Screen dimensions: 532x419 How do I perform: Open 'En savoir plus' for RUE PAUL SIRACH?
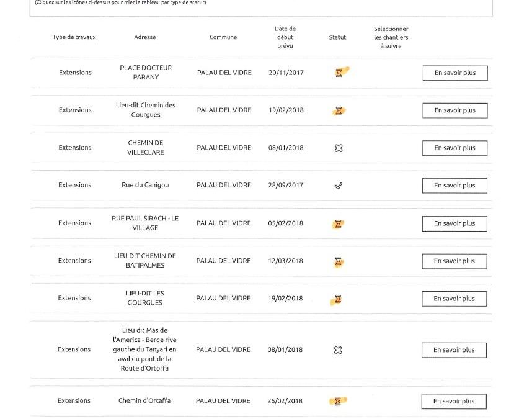(x=454, y=223)
